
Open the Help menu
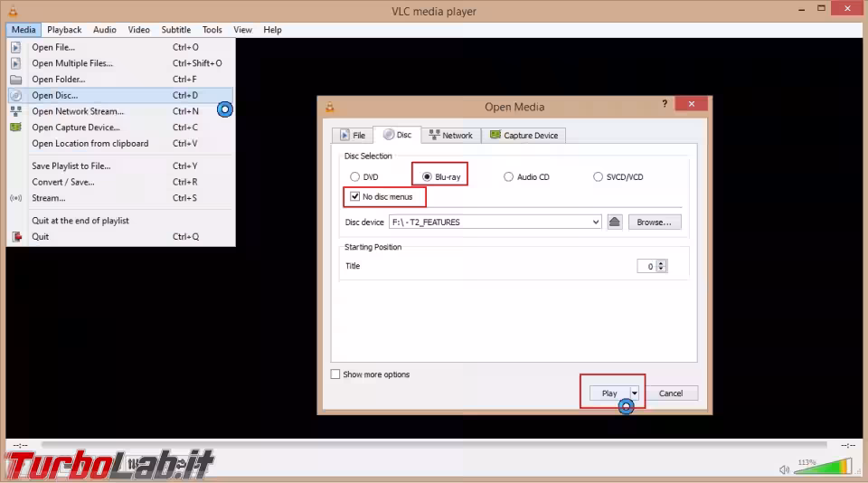point(272,30)
